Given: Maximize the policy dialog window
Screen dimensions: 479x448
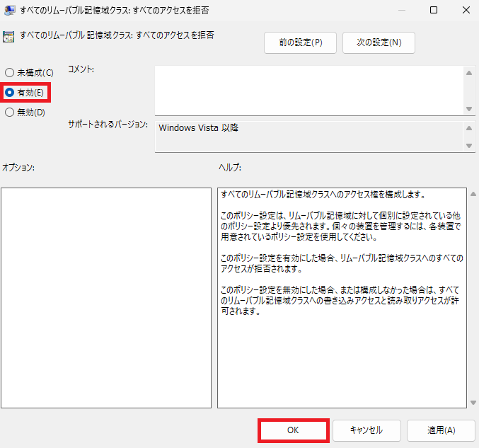Looking at the screenshot, I should click(434, 10).
